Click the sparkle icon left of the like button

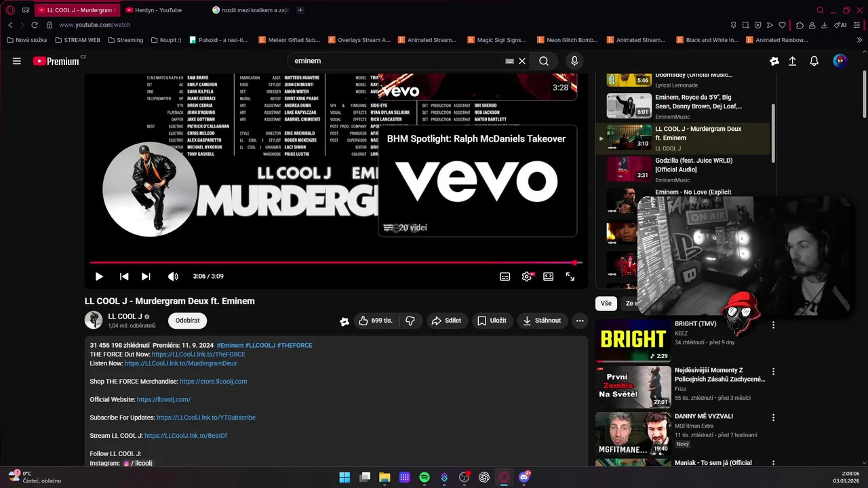(x=344, y=321)
